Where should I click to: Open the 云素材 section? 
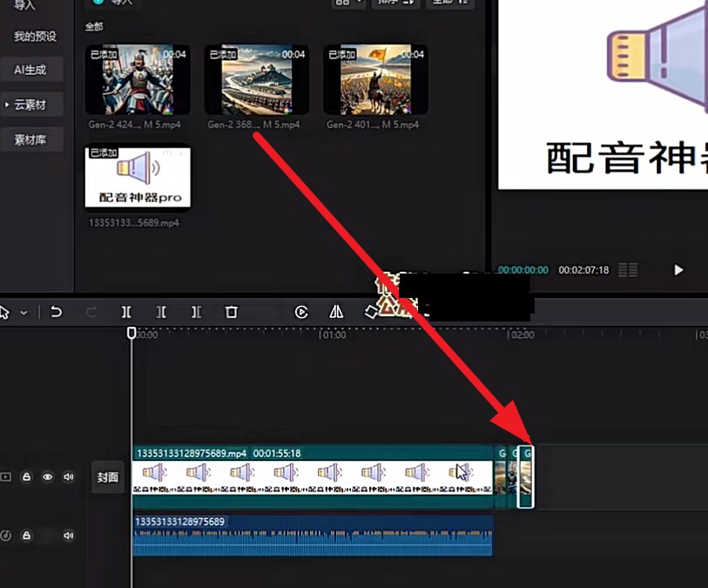click(x=30, y=105)
